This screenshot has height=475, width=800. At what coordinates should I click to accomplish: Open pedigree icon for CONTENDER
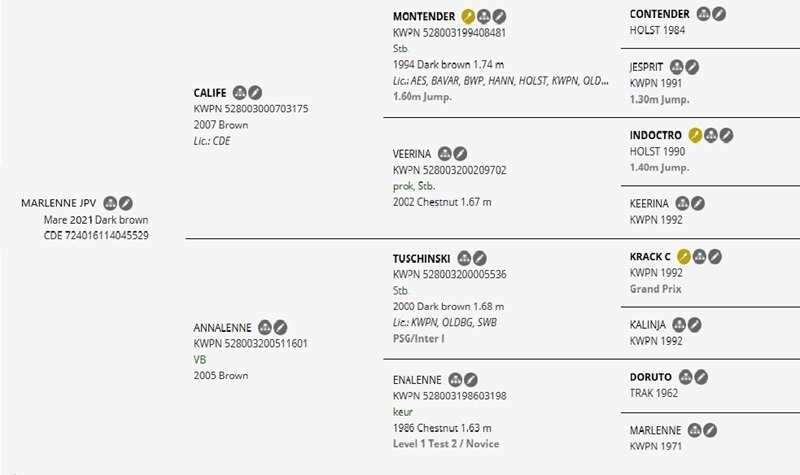click(702, 14)
